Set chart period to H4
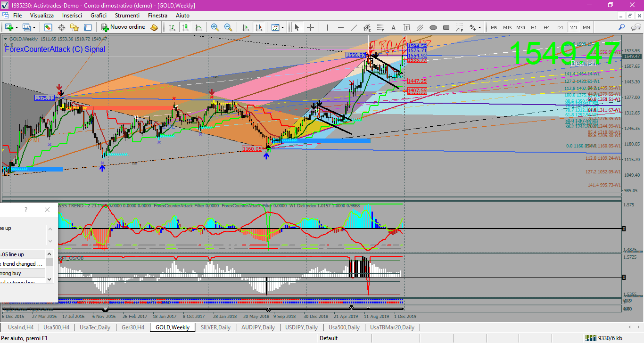This screenshot has height=343, width=644. point(547,27)
